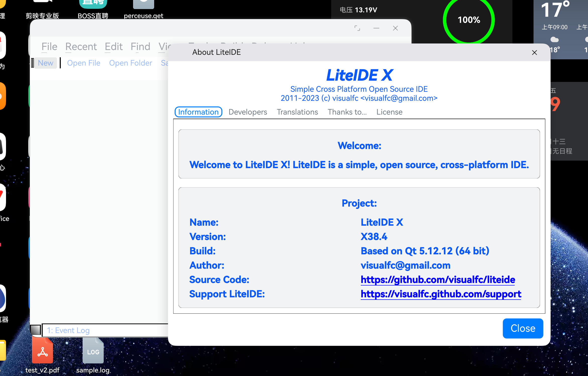Click the cloud icon under 上午09:00
The image size is (588, 376).
click(x=554, y=39)
